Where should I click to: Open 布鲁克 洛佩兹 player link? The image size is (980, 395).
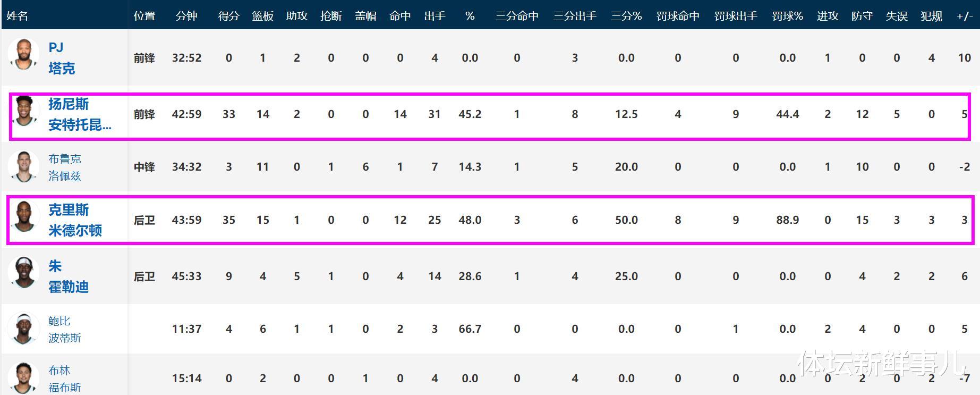click(65, 167)
